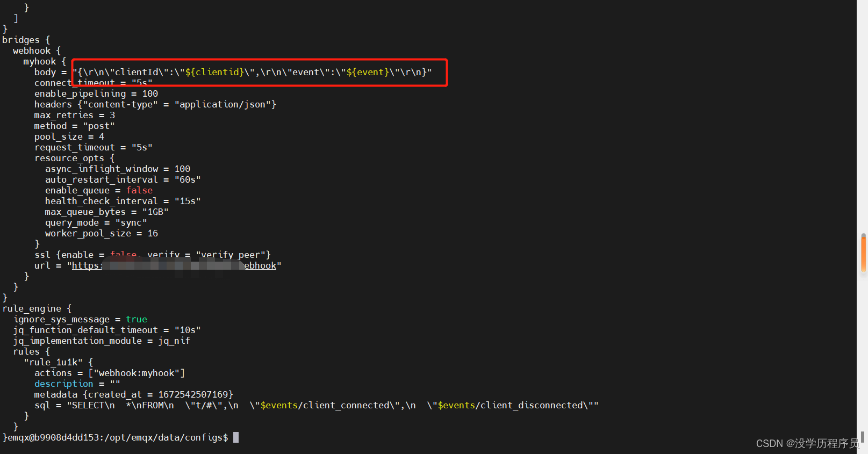Click the 'webhook {' line

coord(37,51)
